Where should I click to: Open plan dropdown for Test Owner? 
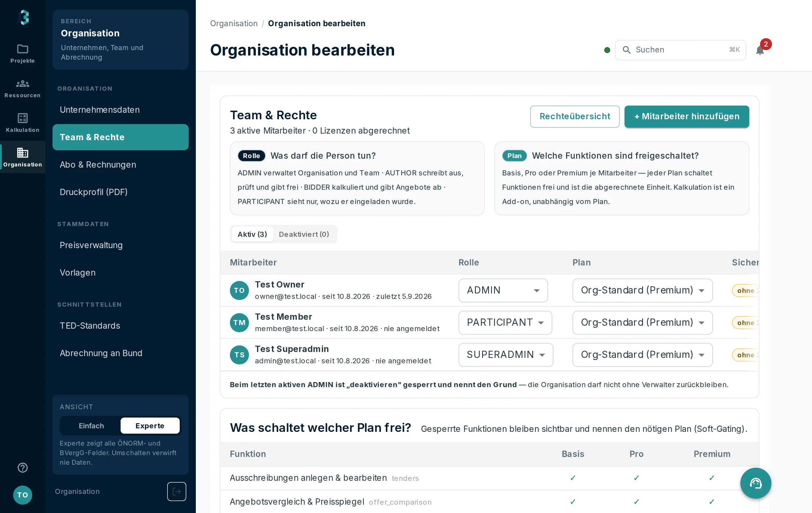coord(642,290)
